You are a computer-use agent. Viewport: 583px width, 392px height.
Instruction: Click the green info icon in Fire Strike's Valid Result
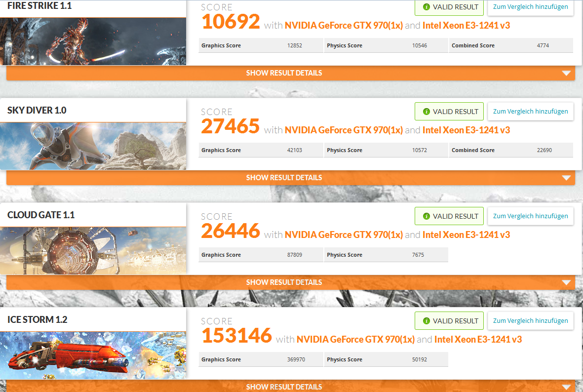pyautogui.click(x=427, y=7)
